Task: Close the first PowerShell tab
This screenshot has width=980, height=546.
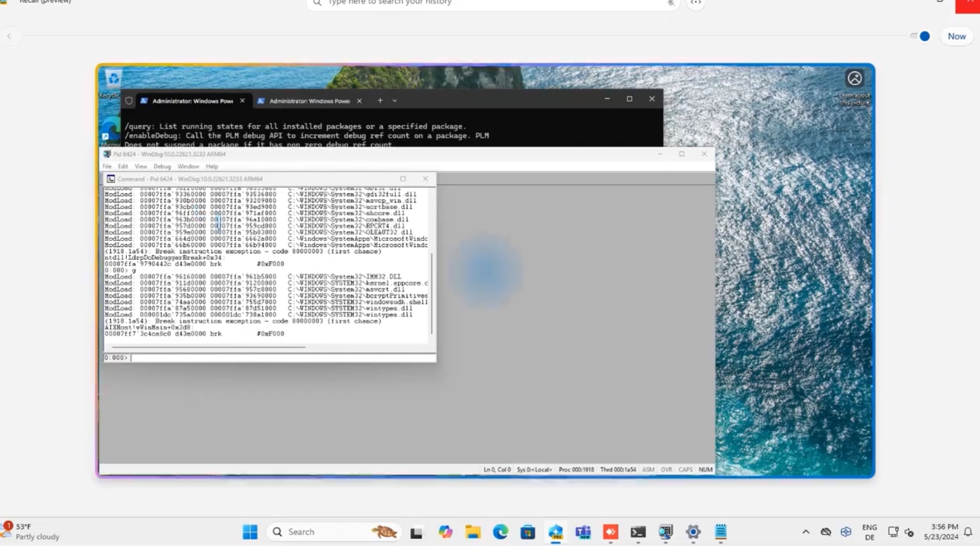Action: [x=242, y=101]
